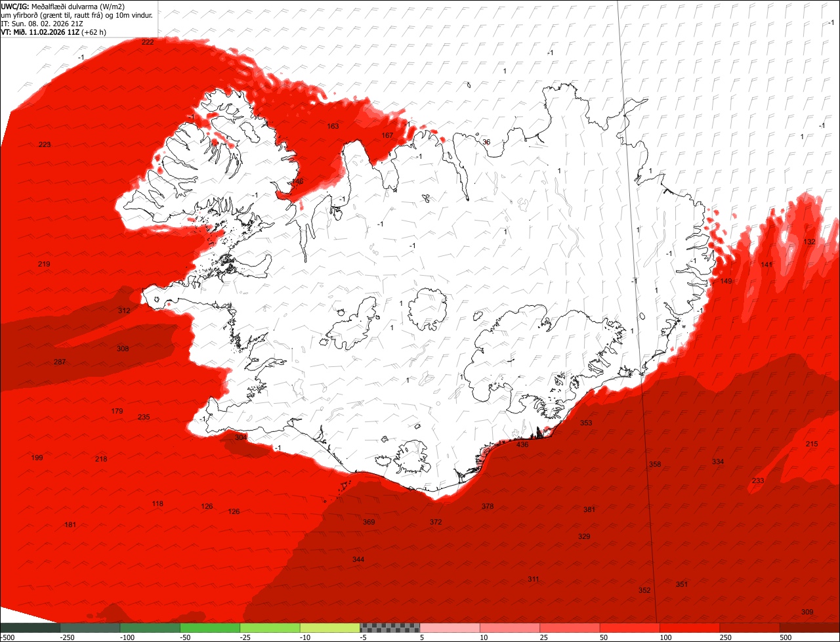This screenshot has width=840, height=642.
Task: Click the legend tick label 500
Action: pos(787,637)
